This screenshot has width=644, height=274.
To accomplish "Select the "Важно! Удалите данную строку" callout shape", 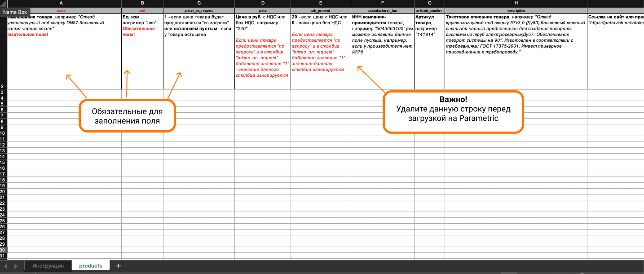I will pos(453,111).
